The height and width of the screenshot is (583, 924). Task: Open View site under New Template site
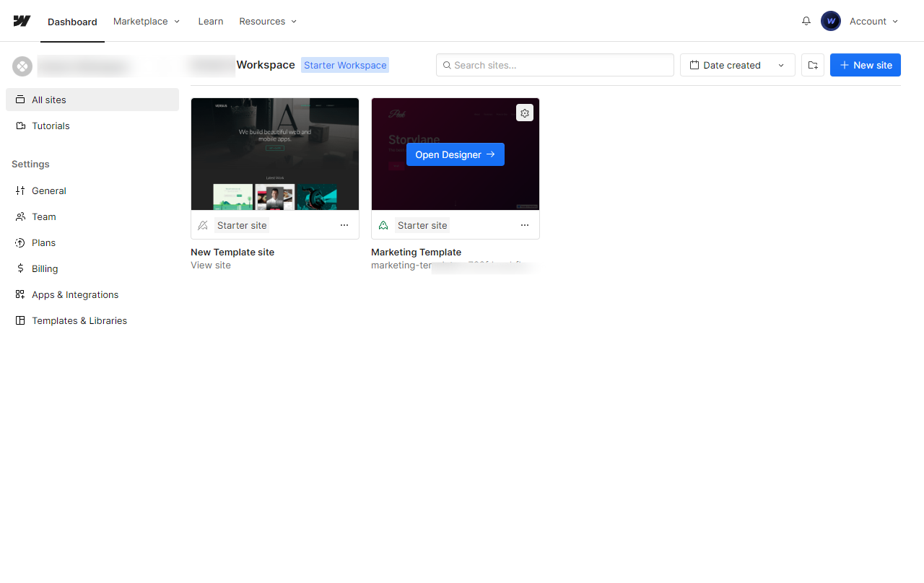210,265
